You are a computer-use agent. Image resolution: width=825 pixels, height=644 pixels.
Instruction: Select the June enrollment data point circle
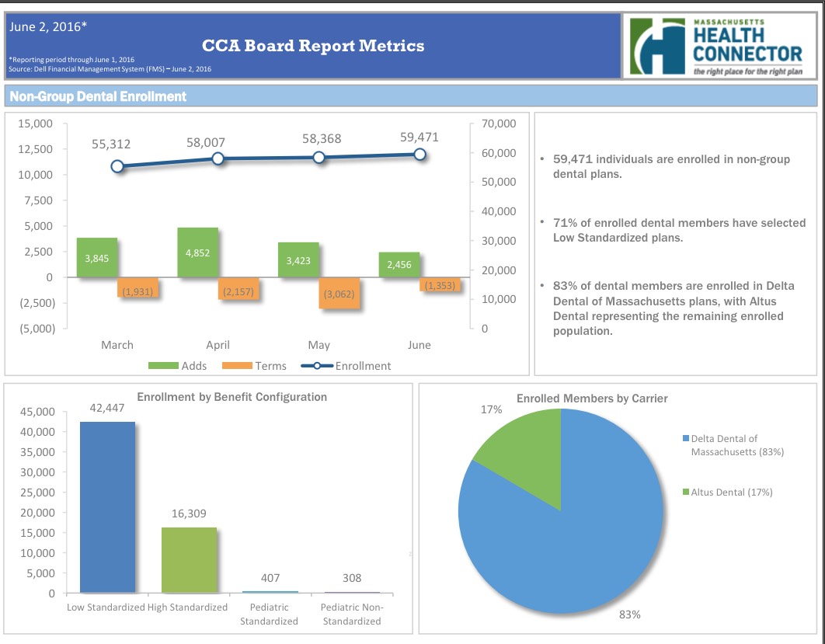point(419,154)
